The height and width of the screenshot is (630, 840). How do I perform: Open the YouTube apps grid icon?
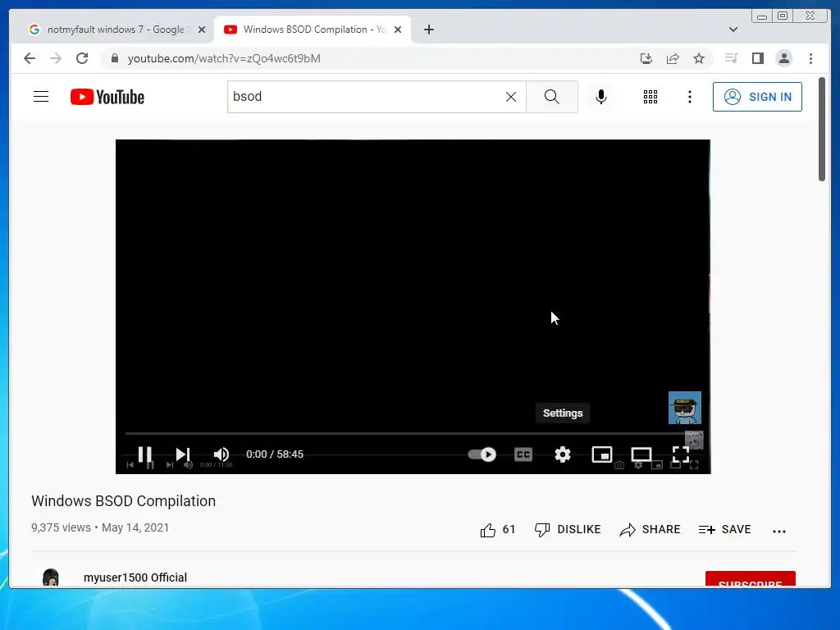point(651,97)
